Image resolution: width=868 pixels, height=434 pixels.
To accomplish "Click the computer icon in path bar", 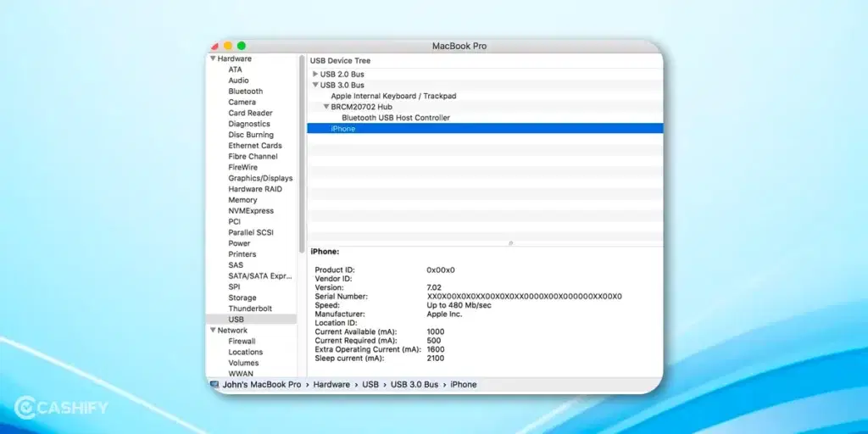I will [214, 384].
